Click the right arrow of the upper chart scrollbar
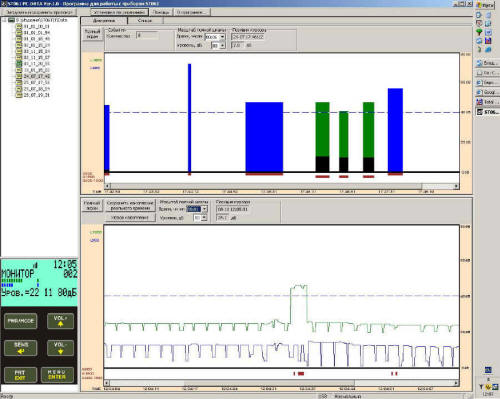Image resolution: width=500 pixels, height=399 pixels. [456, 186]
